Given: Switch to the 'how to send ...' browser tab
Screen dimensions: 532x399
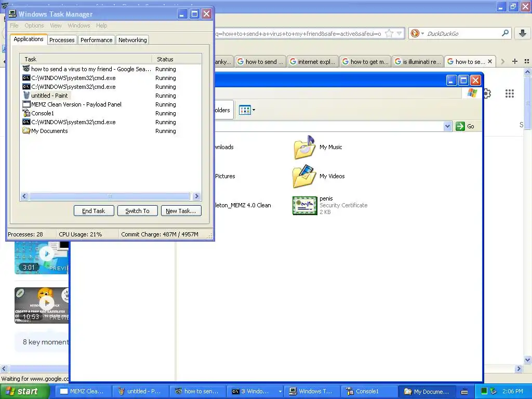Looking at the screenshot, I should [x=260, y=61].
